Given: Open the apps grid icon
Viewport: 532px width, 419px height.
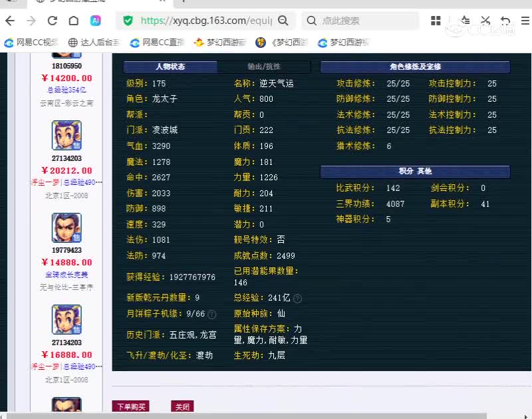Looking at the screenshot, I should tap(436, 21).
